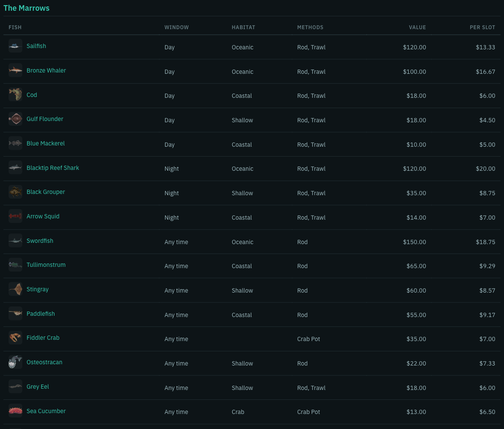Open the Tullimonstrum link
Image resolution: width=504 pixels, height=429 pixels.
coord(46,265)
